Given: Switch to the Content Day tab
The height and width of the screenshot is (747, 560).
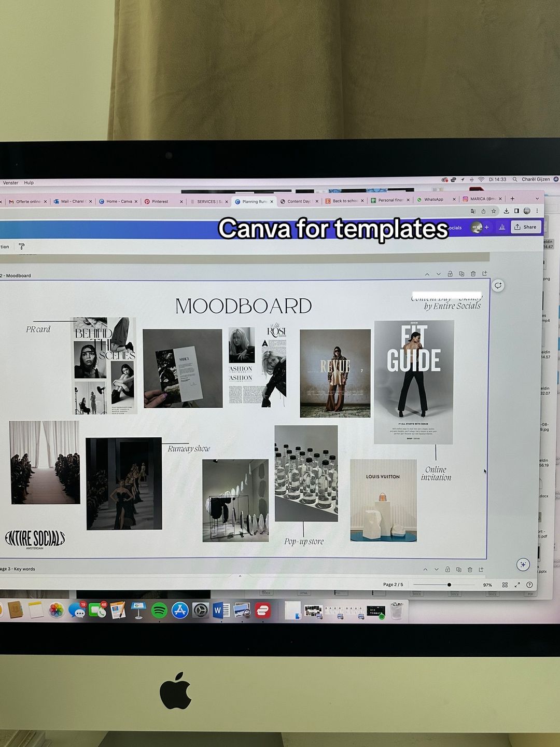Looking at the screenshot, I should coord(299,201).
